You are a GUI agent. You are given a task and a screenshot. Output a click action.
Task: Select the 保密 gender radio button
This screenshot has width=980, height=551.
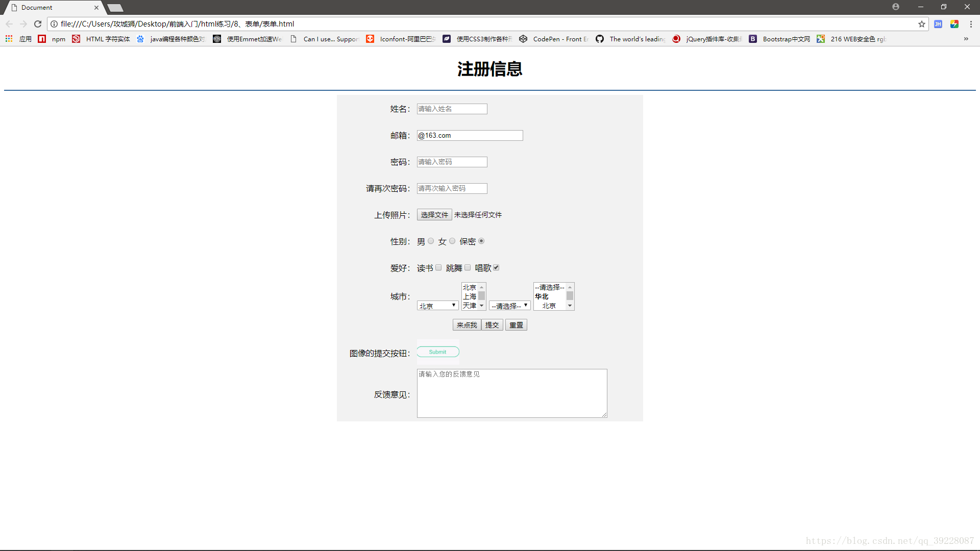[481, 241]
